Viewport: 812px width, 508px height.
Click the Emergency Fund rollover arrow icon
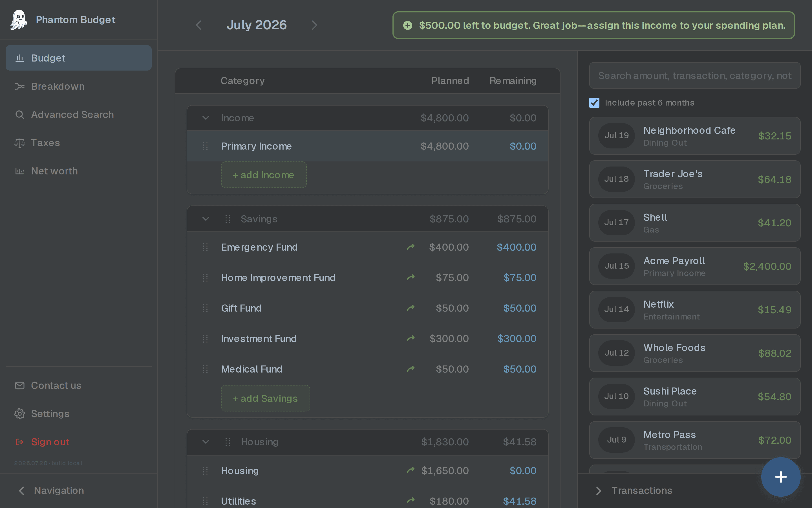[411, 247]
